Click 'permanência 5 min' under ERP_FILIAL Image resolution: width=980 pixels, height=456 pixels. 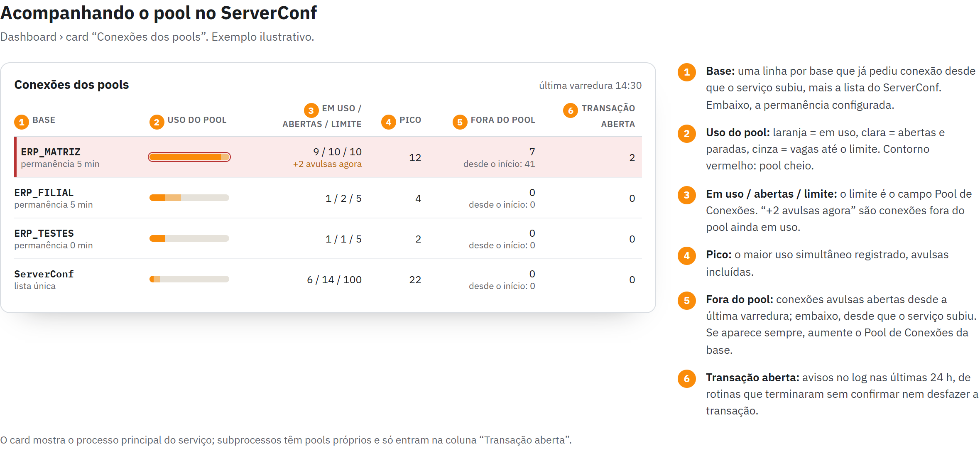pyautogui.click(x=54, y=205)
